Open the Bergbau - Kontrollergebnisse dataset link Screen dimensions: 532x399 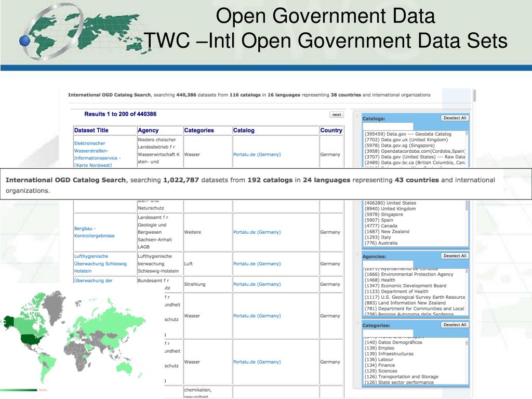click(x=95, y=232)
